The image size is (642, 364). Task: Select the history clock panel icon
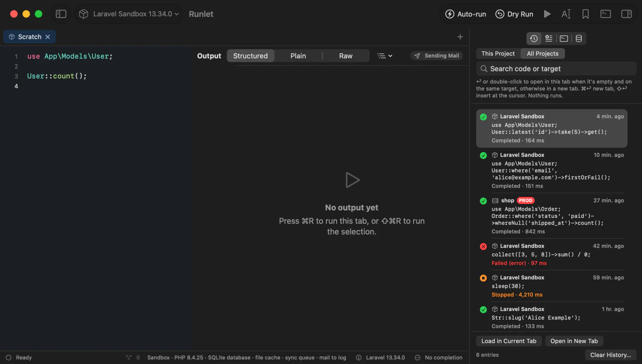tap(534, 39)
